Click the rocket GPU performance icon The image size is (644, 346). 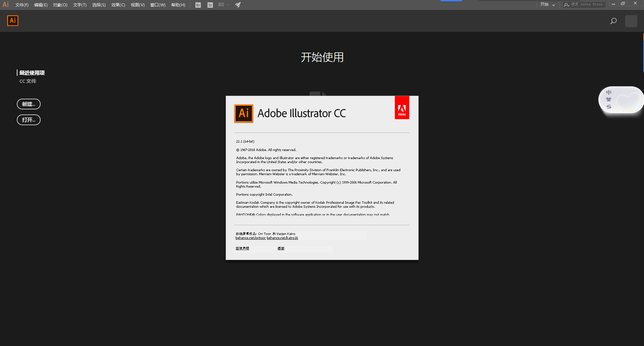tap(238, 5)
